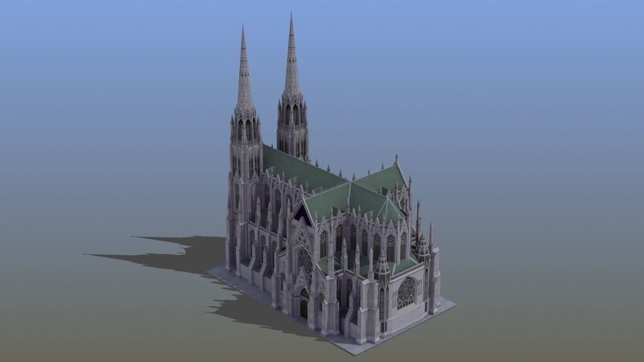Viewport: 644px width, 362px height.
Task: Select the pinnacle at the rear roof end
Action: coord(396,158)
